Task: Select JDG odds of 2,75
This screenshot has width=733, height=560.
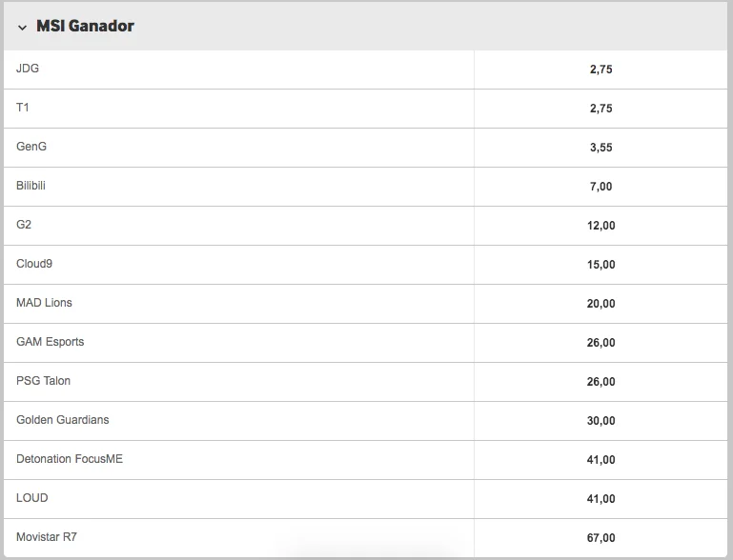Action: [601, 70]
